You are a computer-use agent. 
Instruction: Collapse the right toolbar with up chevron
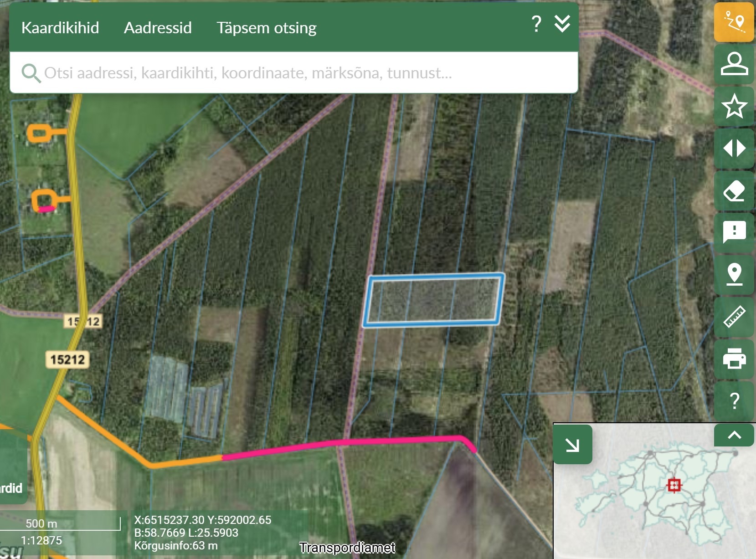(734, 435)
